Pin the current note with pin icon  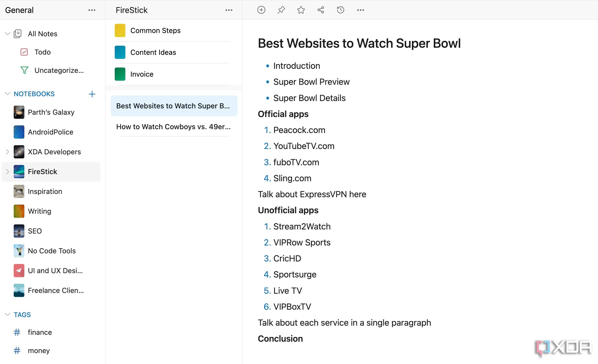pyautogui.click(x=281, y=10)
